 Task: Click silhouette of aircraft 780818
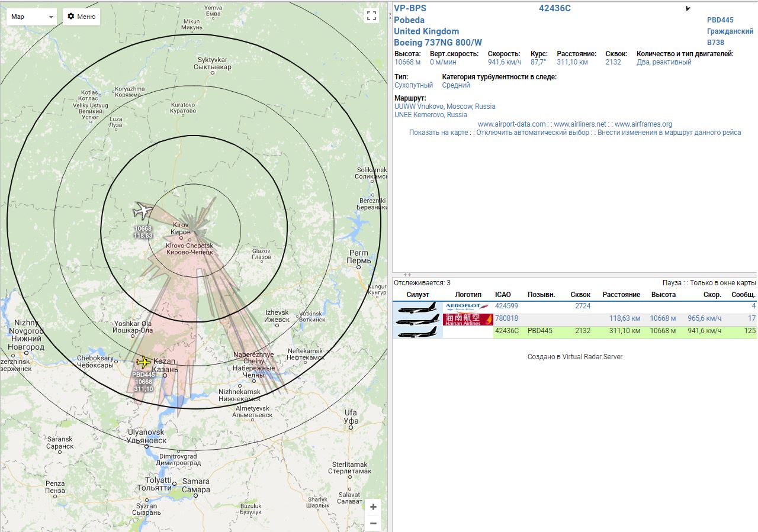pyautogui.click(x=417, y=320)
